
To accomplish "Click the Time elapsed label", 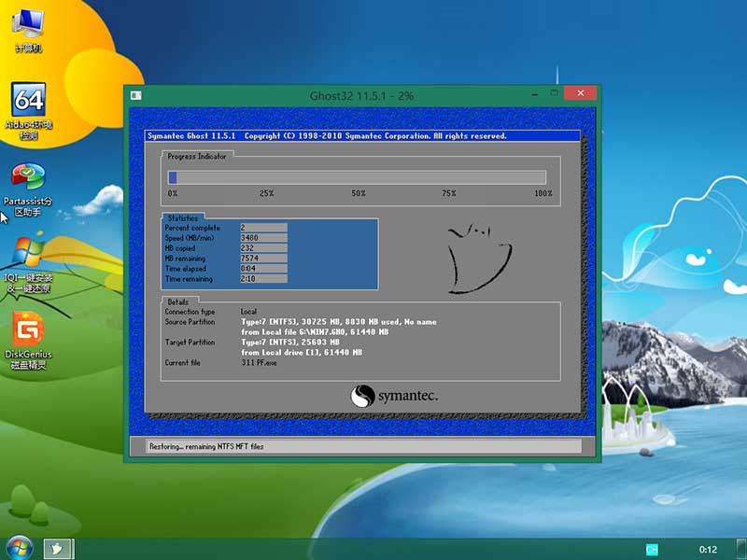I will click(x=185, y=269).
